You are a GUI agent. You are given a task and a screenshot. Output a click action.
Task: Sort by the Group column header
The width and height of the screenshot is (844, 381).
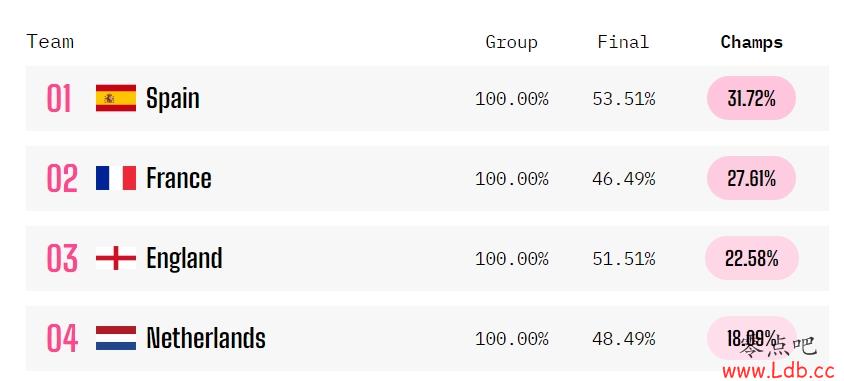click(x=511, y=42)
